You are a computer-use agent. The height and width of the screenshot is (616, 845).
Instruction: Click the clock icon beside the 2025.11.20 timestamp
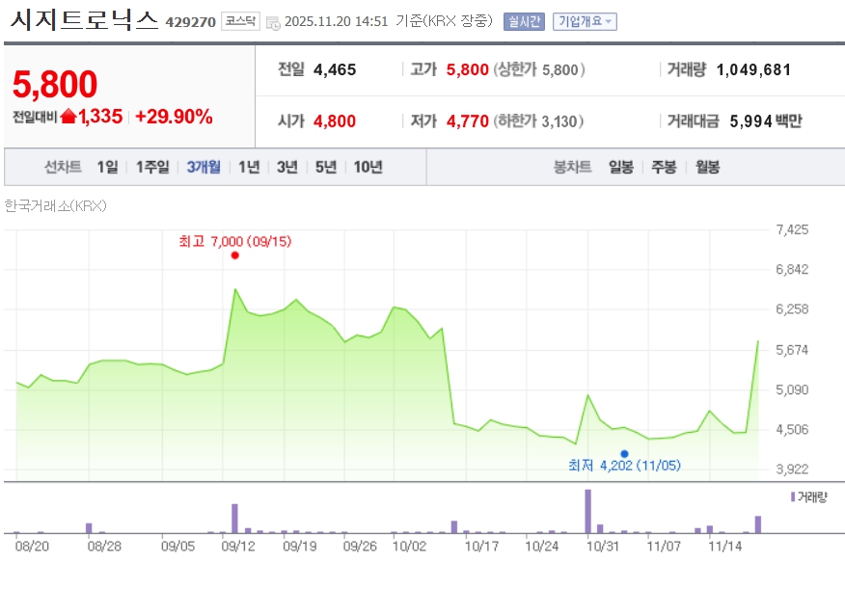coord(273,22)
